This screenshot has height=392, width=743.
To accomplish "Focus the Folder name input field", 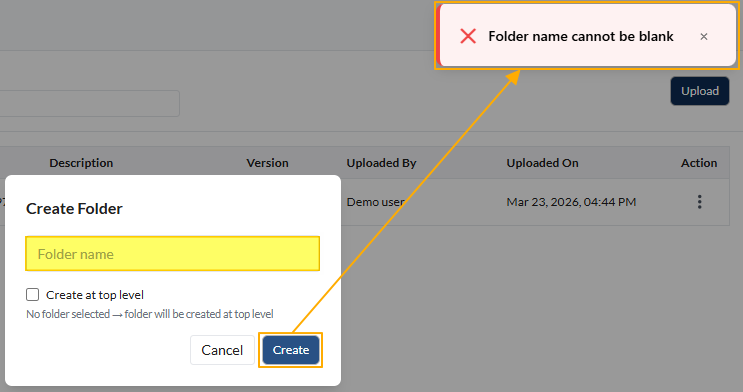I will (x=172, y=254).
